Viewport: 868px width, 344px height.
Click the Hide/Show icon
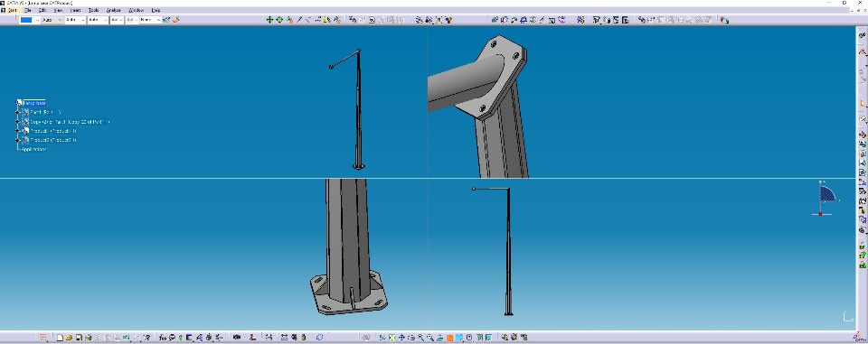[479, 338]
